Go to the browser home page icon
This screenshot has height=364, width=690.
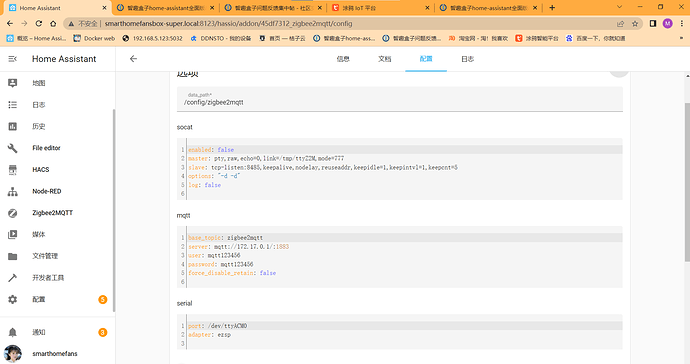pos(53,24)
